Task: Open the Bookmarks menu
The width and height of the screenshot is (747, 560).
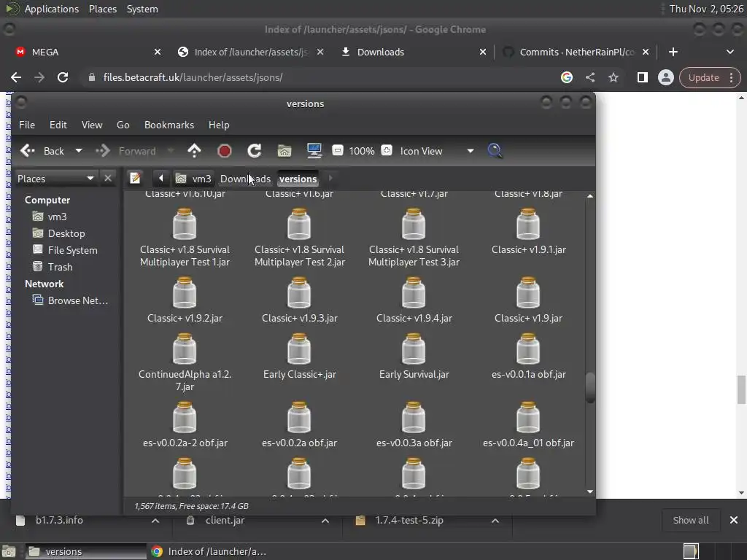Action: pos(169,125)
